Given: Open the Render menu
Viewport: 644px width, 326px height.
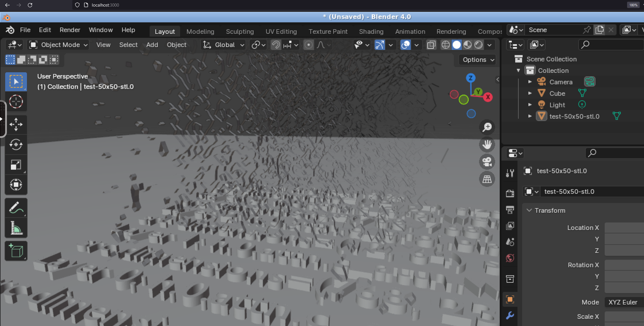Looking at the screenshot, I should (70, 30).
